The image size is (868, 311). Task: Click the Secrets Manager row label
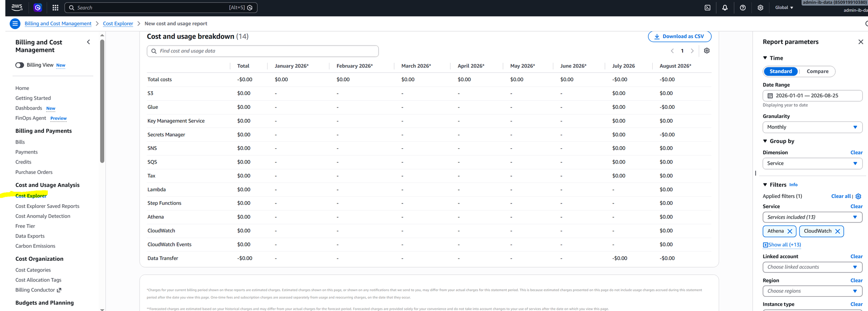pos(166,134)
